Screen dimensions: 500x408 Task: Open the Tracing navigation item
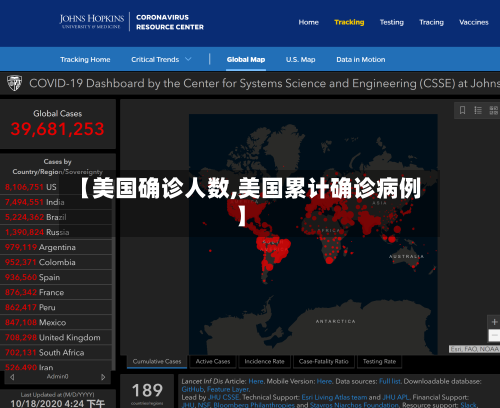click(431, 22)
